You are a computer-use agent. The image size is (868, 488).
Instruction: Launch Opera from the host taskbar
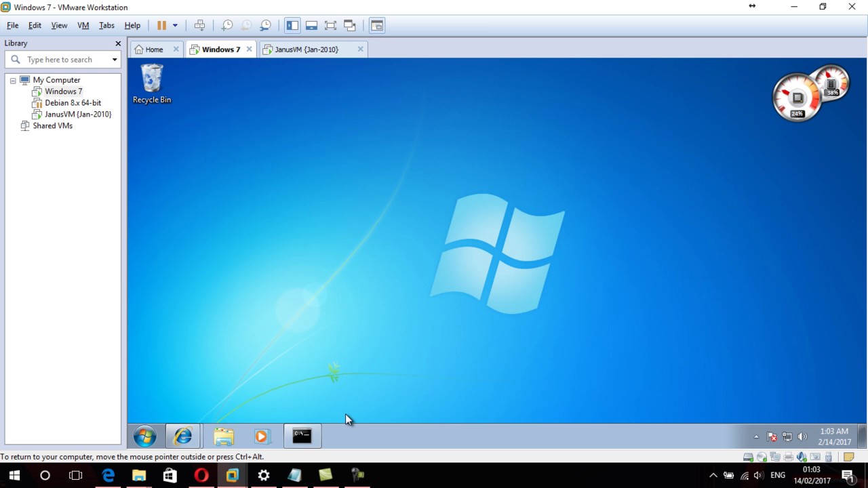tap(201, 476)
